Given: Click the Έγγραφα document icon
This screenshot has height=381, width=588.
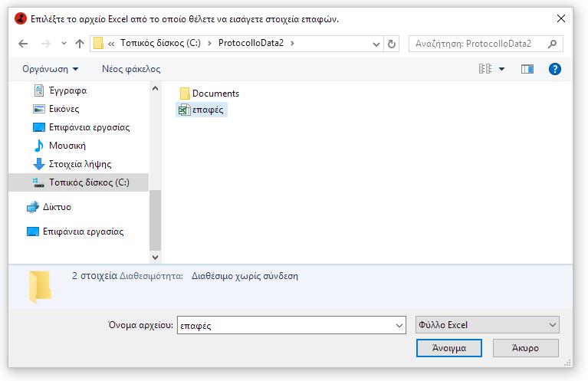Looking at the screenshot, I should tap(38, 90).
